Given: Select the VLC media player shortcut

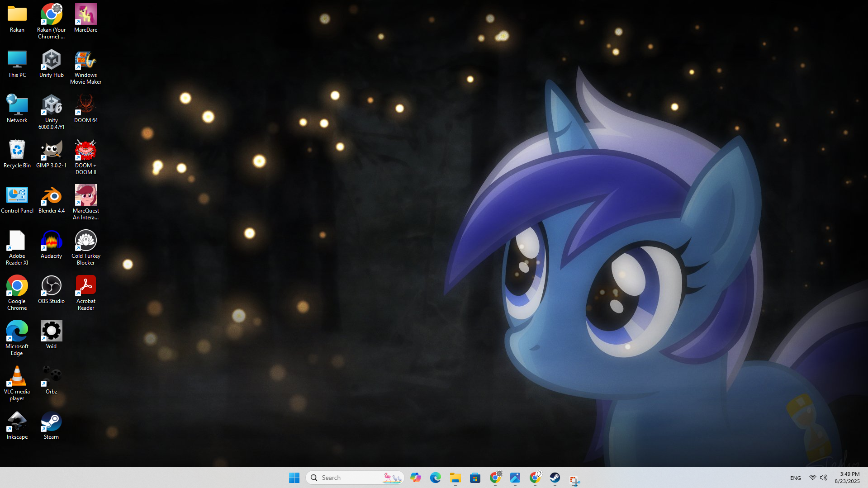Looking at the screenshot, I should coord(17,384).
